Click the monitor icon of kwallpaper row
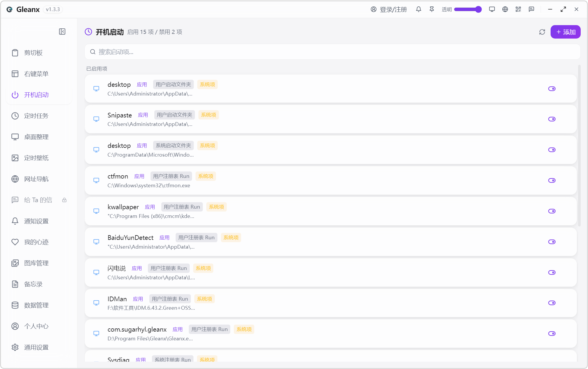The image size is (588, 369). click(x=96, y=211)
